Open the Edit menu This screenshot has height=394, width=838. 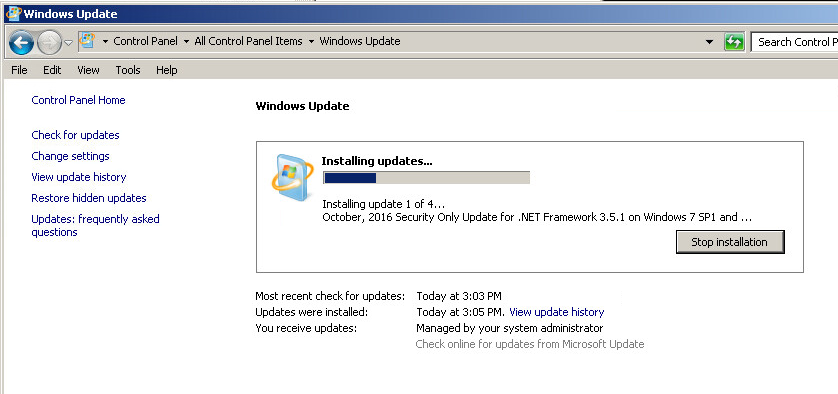click(x=52, y=70)
